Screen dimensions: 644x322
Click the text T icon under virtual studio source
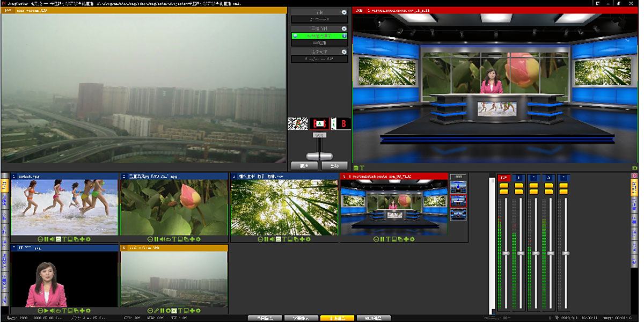[388, 239]
